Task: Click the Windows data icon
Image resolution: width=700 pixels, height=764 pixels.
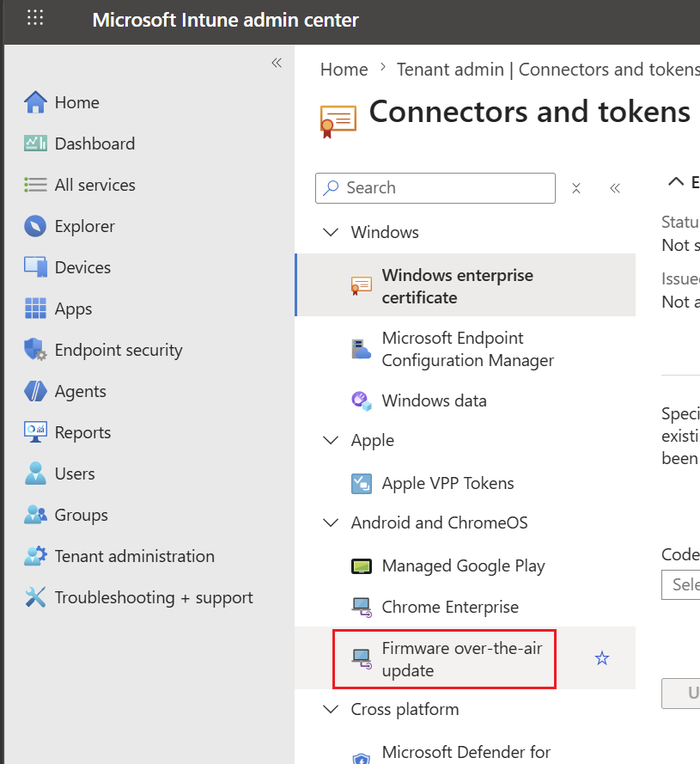Action: coord(362,400)
